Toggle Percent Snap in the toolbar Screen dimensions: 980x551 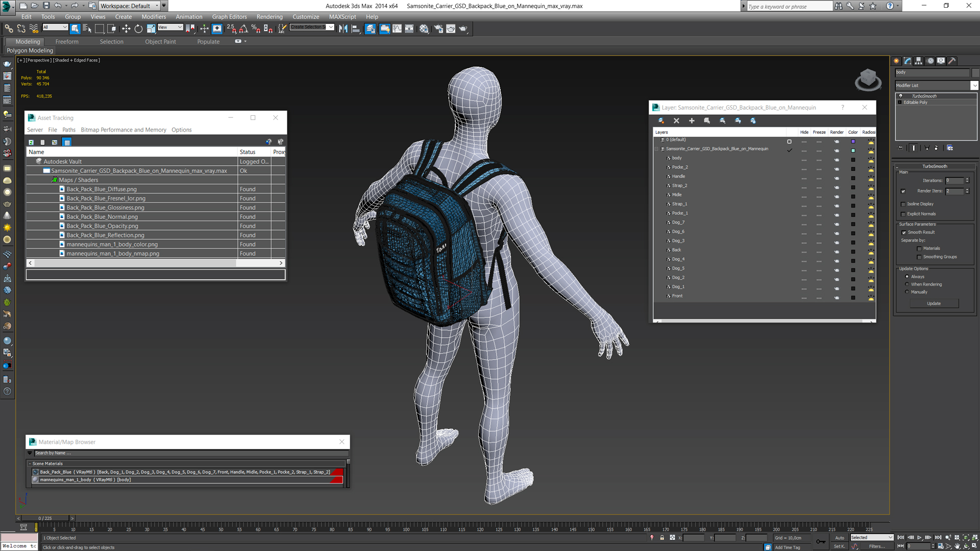(x=256, y=29)
